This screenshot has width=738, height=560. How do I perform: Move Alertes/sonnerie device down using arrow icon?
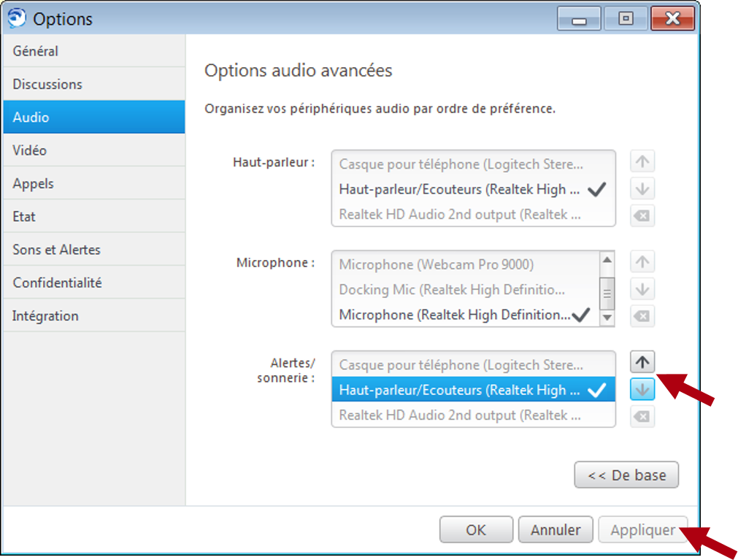[642, 389]
